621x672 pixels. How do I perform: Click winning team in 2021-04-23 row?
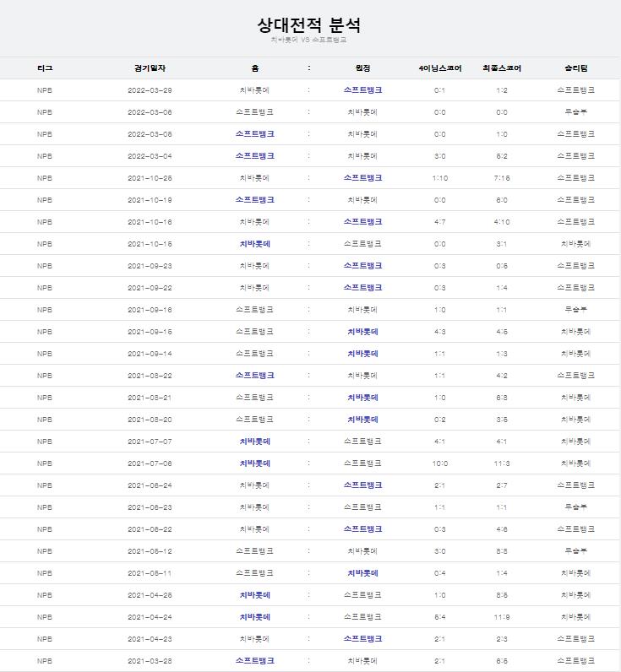(x=576, y=638)
